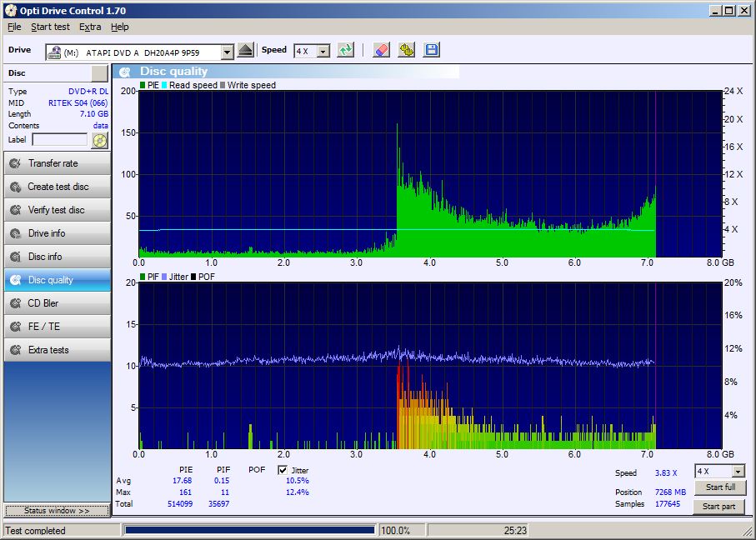
Task: Click the green PIE legend swatch
Action: pos(143,85)
